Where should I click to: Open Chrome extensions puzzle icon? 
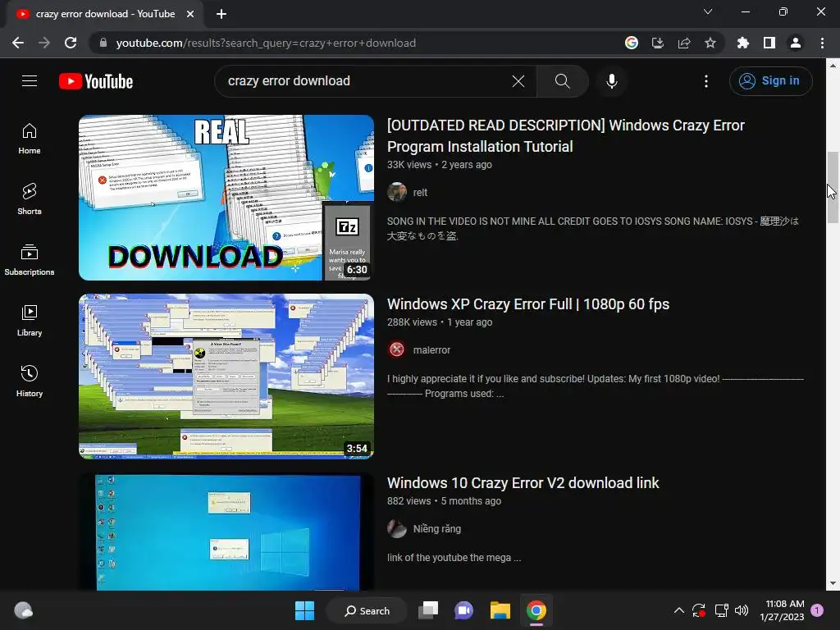pos(743,43)
